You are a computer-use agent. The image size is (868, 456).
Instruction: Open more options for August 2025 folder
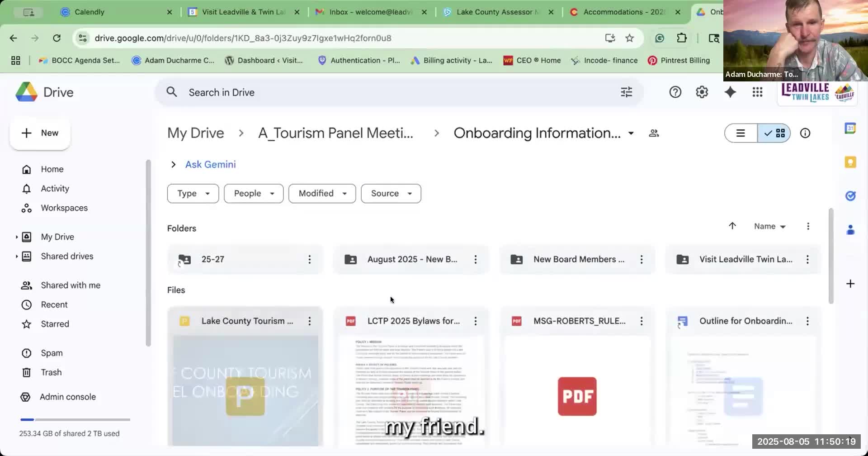(475, 259)
